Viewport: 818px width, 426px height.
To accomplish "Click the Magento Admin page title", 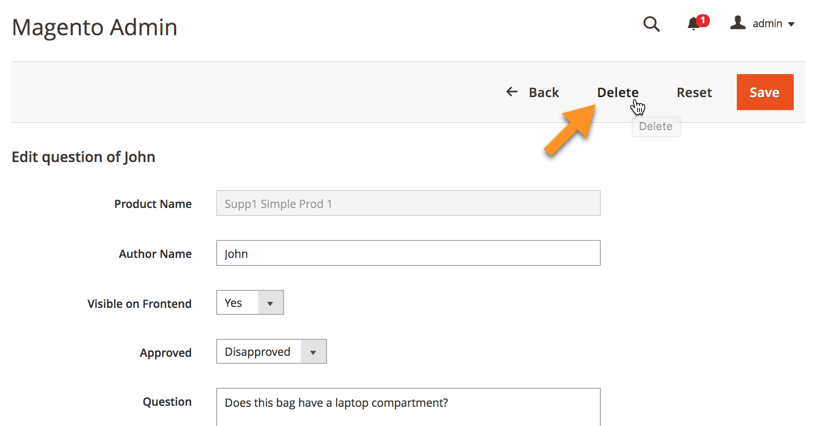I will (x=94, y=27).
